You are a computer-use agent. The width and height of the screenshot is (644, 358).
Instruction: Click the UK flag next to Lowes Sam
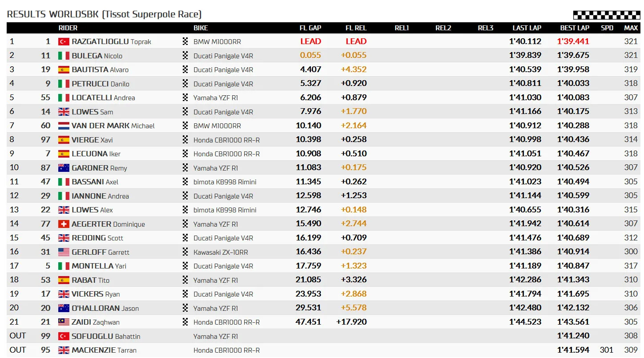(64, 112)
